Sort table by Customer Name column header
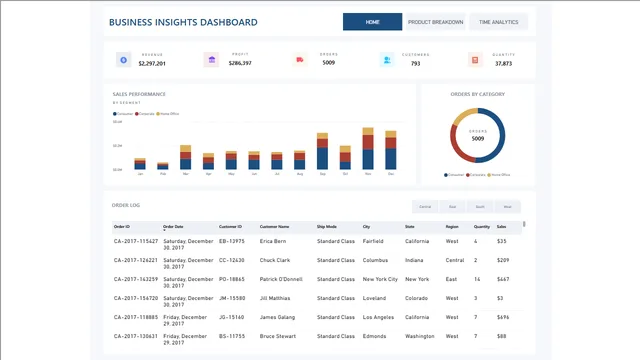 coord(274,227)
